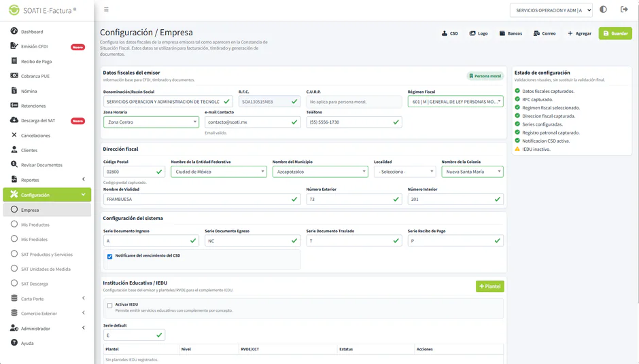Open Nombre de la Entidad Federativa dropdown
This screenshot has height=364, width=639.
219,172
